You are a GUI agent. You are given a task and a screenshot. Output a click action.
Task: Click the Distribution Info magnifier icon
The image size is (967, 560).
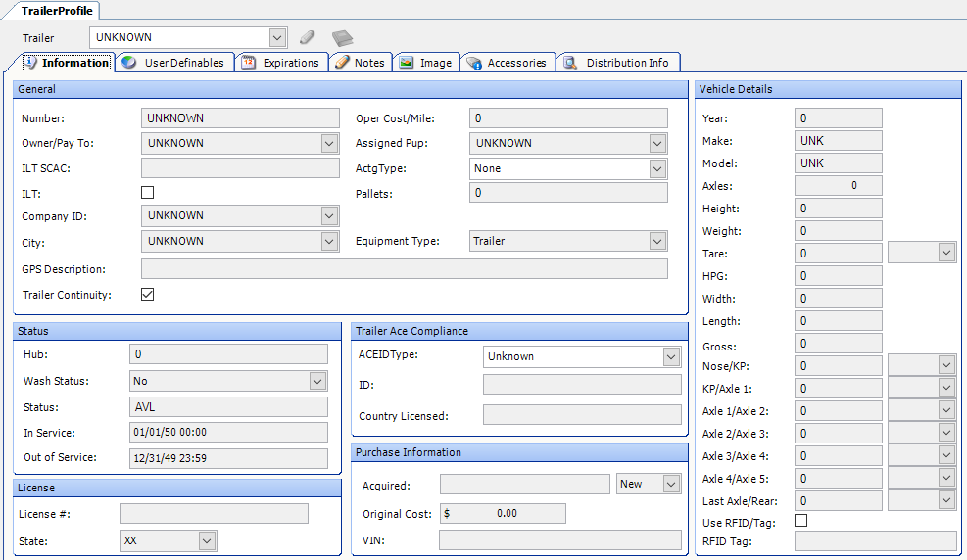point(570,63)
